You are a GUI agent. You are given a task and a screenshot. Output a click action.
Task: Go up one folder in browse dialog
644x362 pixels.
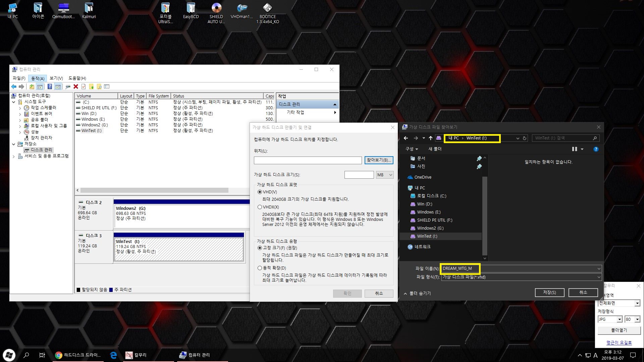coord(431,138)
